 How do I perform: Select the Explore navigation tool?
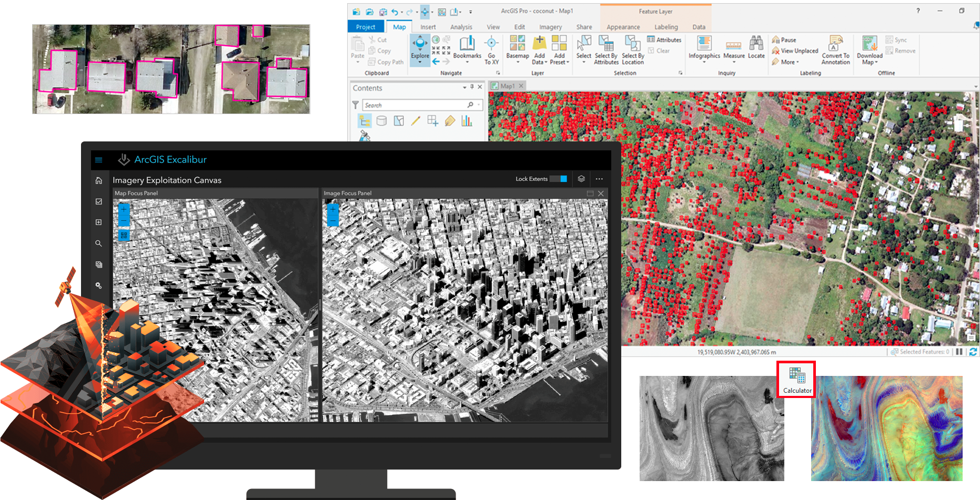[420, 46]
